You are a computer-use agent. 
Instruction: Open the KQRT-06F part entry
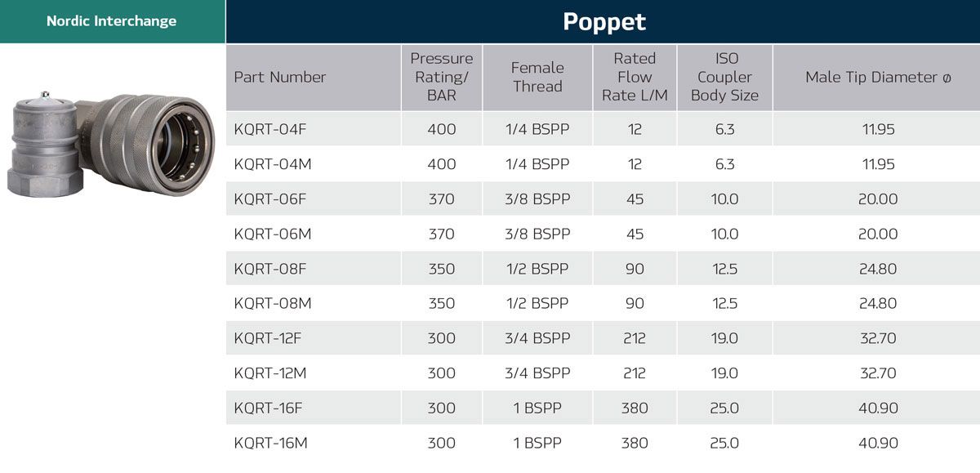(x=269, y=199)
